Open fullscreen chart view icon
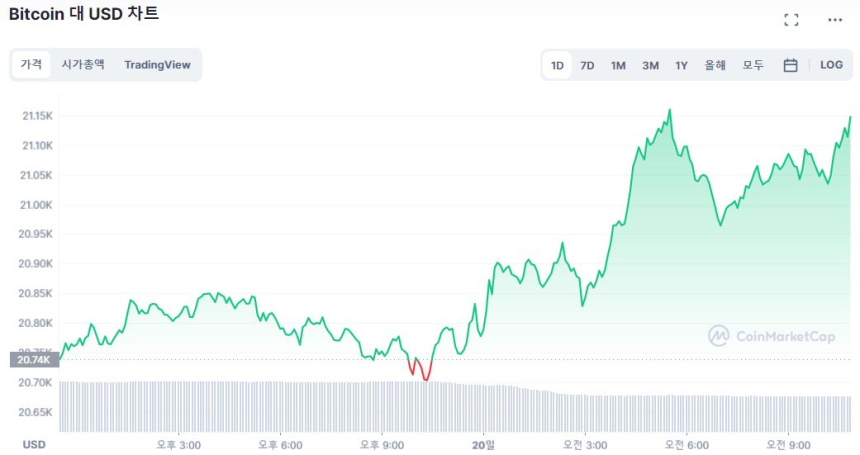 [x=791, y=20]
